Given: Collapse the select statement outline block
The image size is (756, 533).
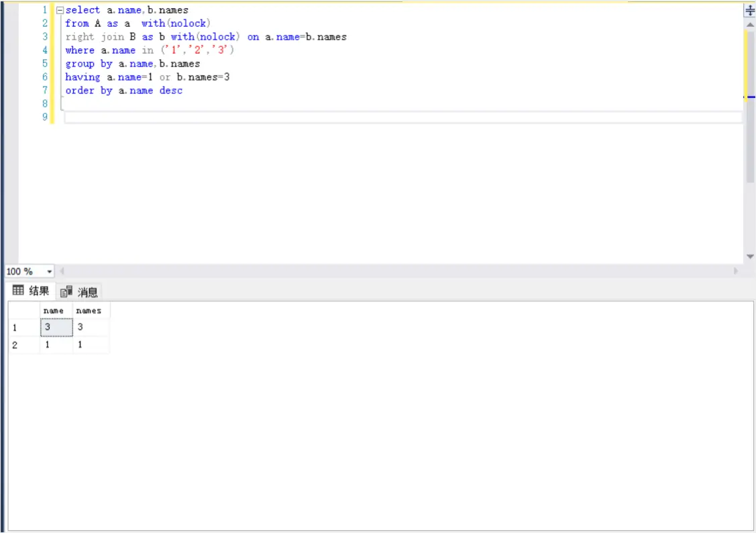Looking at the screenshot, I should coord(60,10).
